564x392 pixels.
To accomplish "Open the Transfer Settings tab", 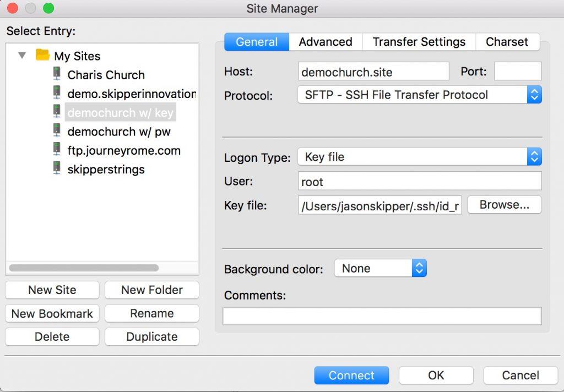I will pos(419,42).
